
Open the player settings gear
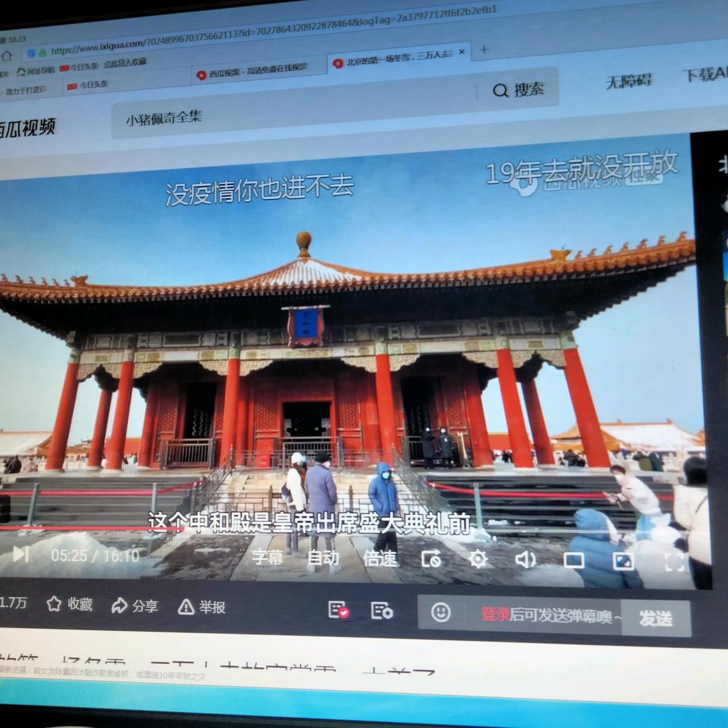point(478,559)
